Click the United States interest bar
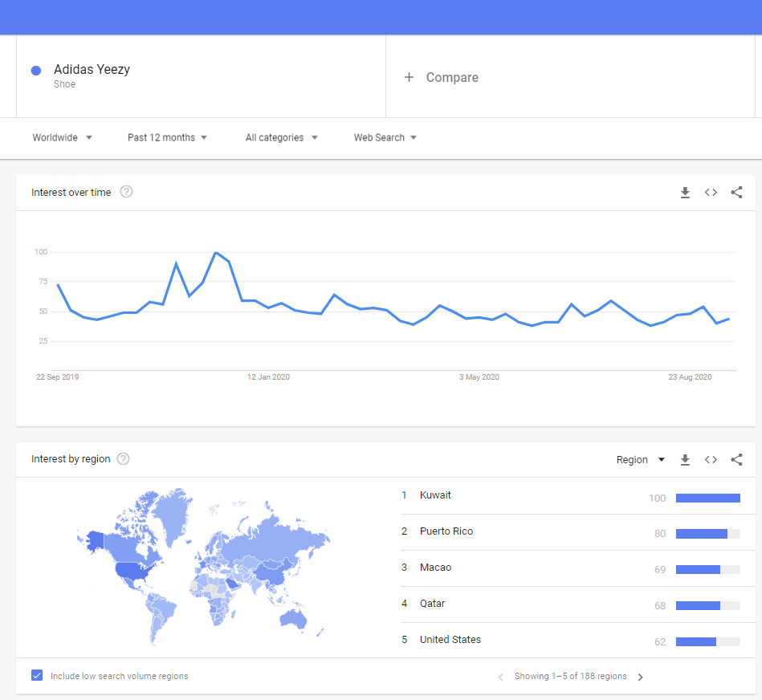Viewport: 762px width, 700px height. click(707, 641)
